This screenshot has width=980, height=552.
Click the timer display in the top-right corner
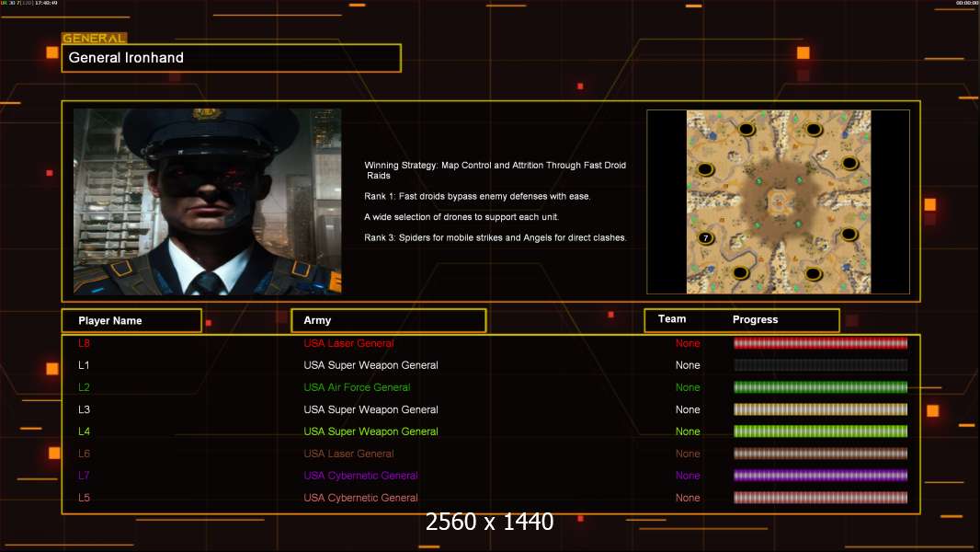click(x=966, y=4)
